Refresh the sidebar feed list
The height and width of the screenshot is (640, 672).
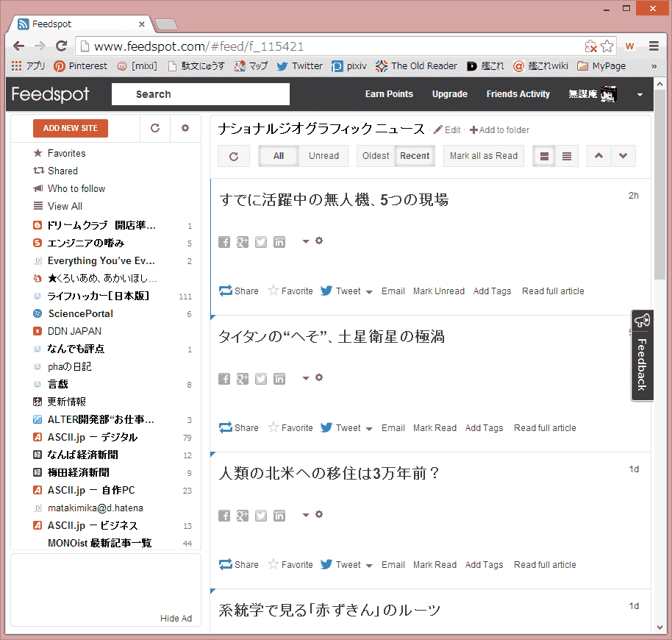(155, 128)
